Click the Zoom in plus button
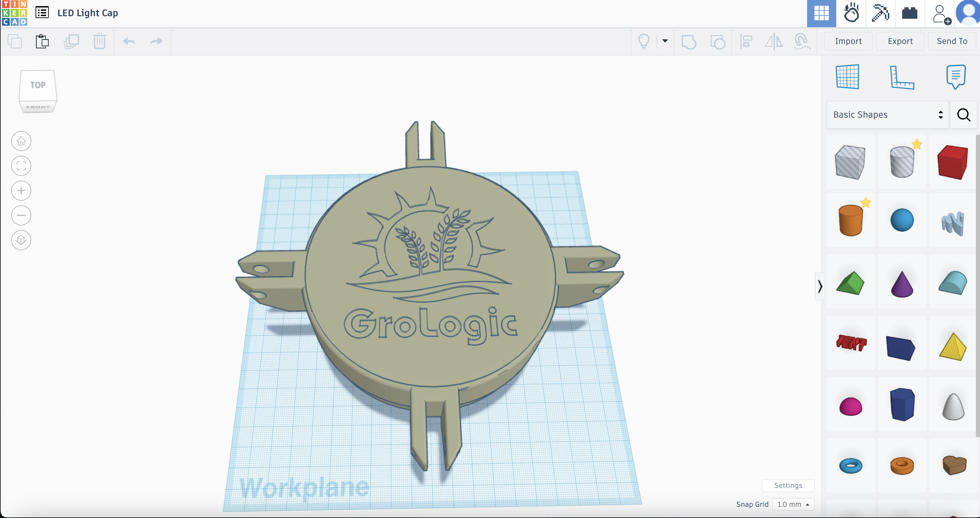 point(21,191)
